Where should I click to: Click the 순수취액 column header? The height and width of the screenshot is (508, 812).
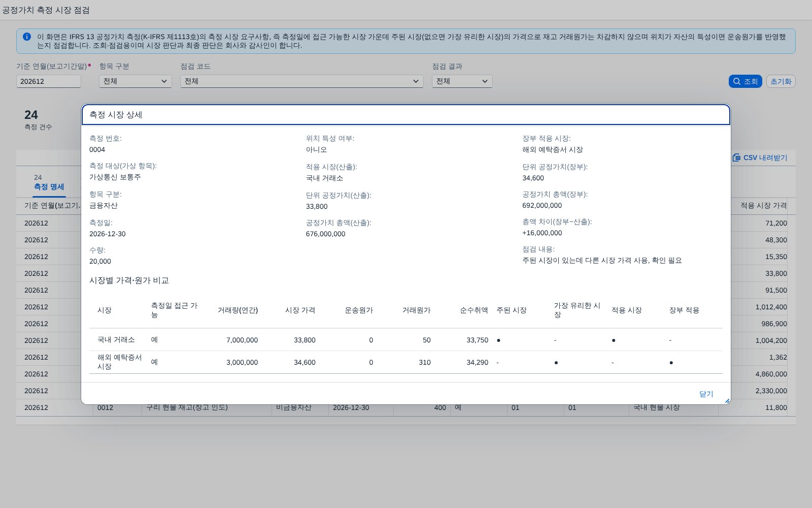click(x=473, y=310)
